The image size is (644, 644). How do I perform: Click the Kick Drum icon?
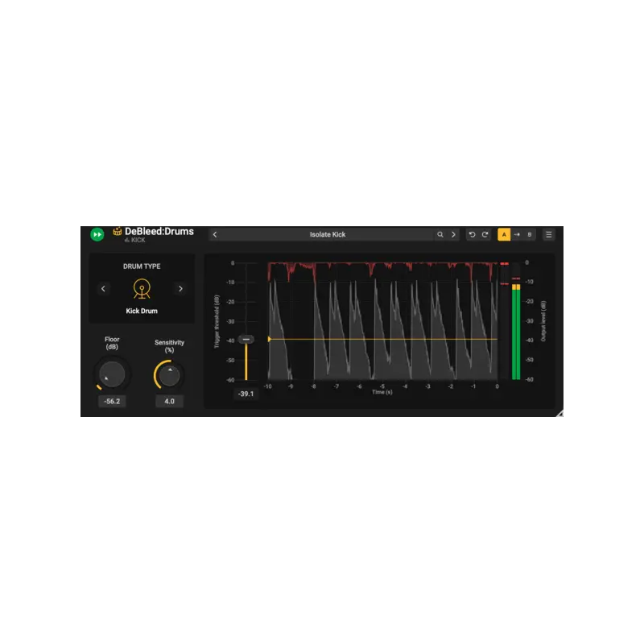click(x=142, y=288)
